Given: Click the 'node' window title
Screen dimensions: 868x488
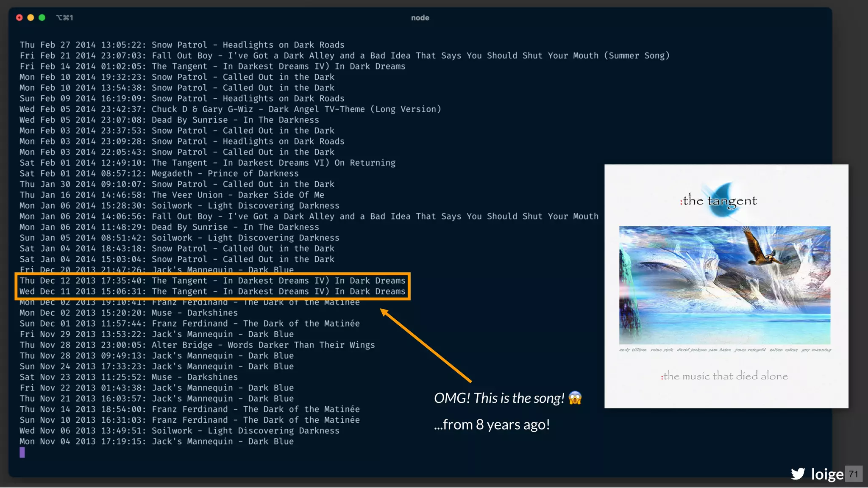Looking at the screenshot, I should pyautogui.click(x=420, y=18).
